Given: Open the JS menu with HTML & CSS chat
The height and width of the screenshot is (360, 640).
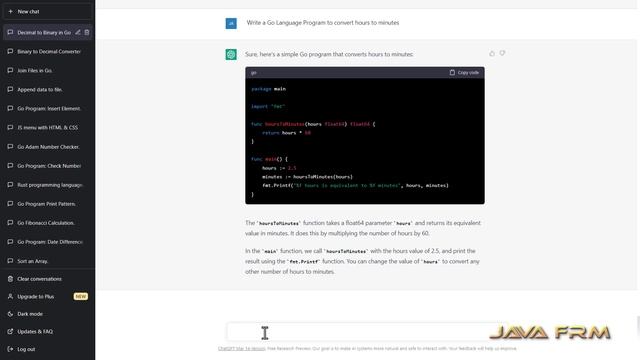Looking at the screenshot, I should [47, 127].
